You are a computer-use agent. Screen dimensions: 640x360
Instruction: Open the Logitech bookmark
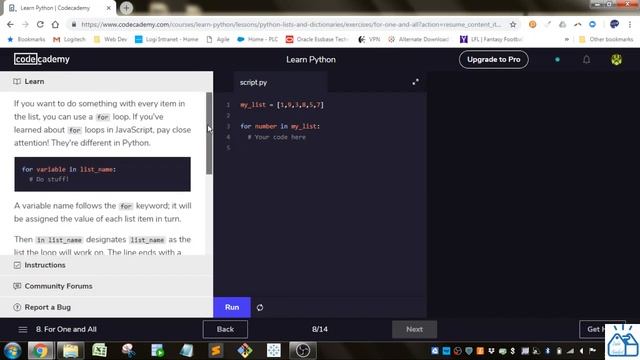[69, 39]
